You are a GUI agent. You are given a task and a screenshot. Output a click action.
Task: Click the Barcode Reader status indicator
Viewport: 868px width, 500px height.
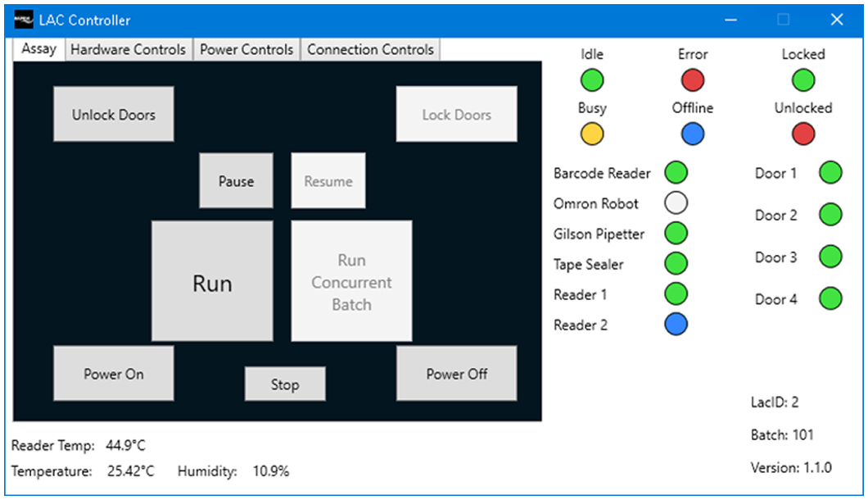click(x=676, y=173)
